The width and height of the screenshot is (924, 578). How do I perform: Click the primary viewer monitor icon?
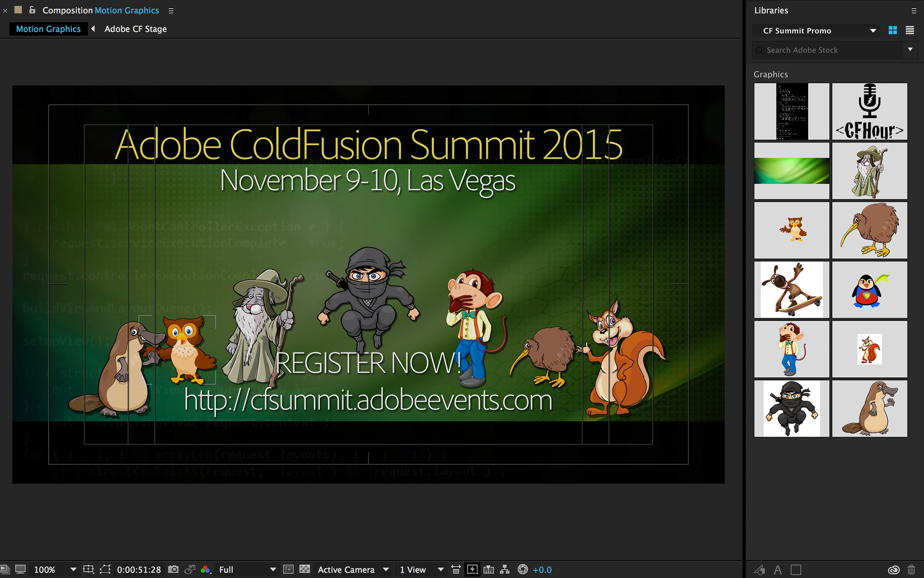20,569
